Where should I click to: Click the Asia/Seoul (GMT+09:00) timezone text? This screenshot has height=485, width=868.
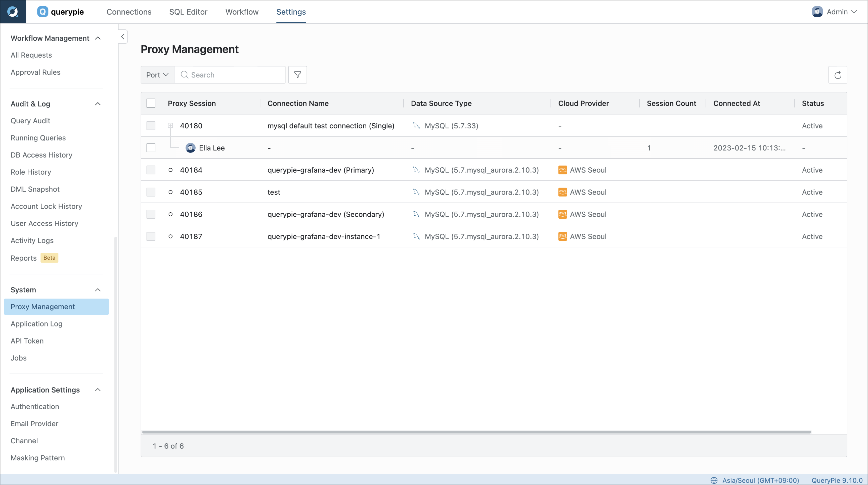pos(761,480)
